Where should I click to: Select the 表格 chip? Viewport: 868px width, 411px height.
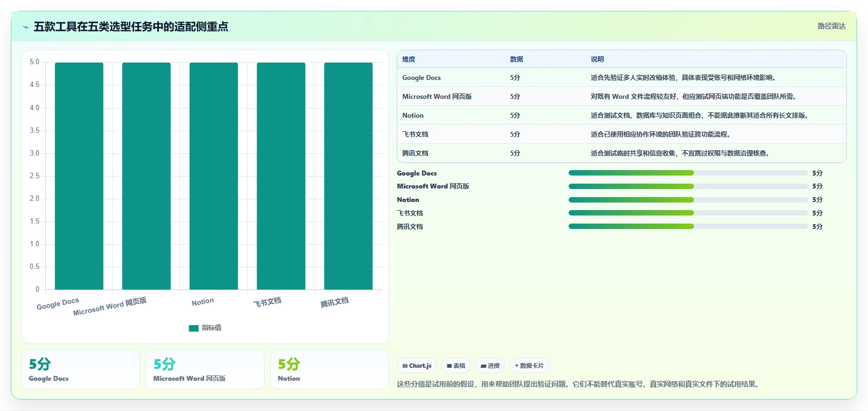pos(456,366)
